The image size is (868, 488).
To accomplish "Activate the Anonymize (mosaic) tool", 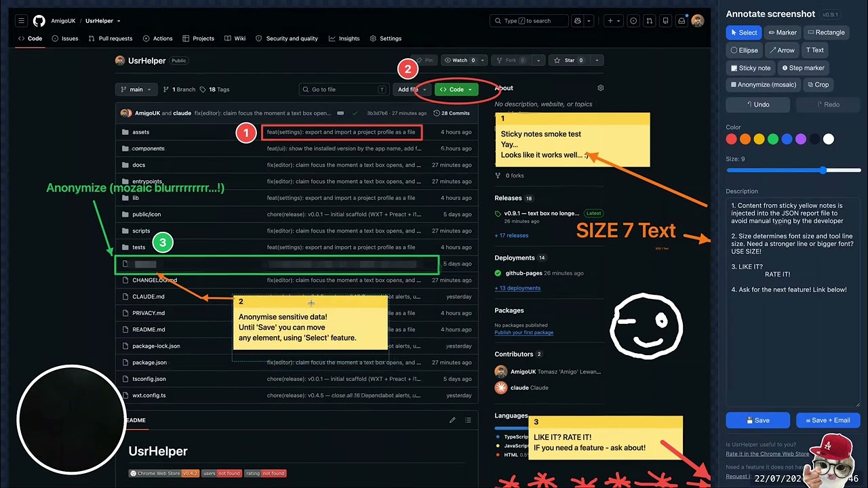I will coord(763,85).
